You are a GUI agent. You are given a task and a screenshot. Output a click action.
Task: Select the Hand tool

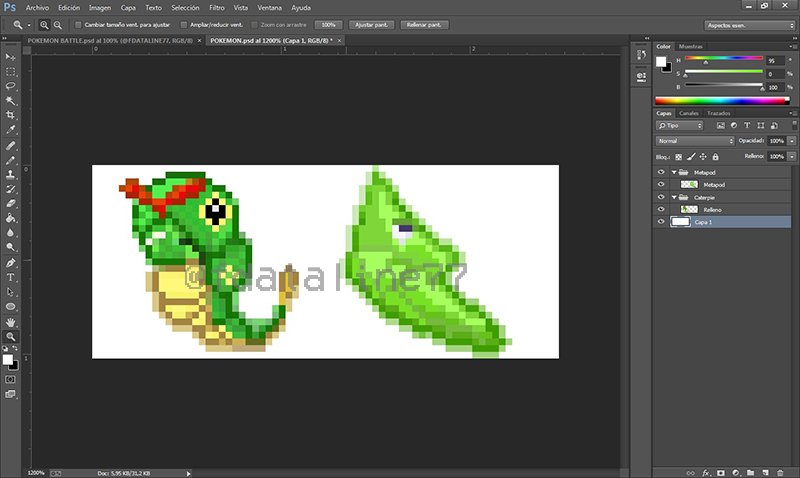point(10,322)
